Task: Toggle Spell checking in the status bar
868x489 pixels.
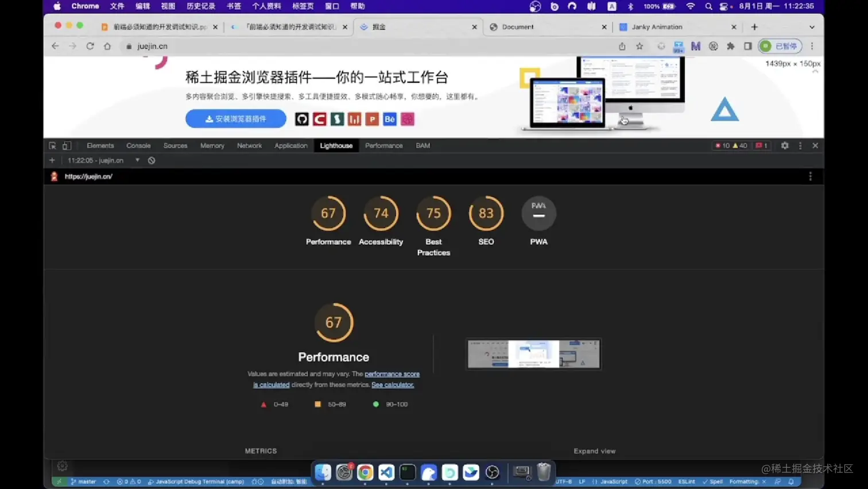Action: tap(716, 482)
